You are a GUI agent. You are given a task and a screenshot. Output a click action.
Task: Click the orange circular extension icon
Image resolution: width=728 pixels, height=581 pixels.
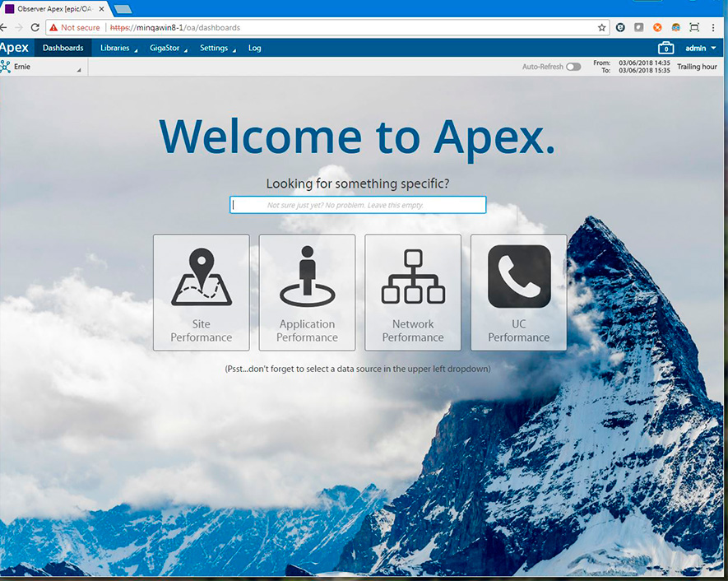[x=657, y=27]
